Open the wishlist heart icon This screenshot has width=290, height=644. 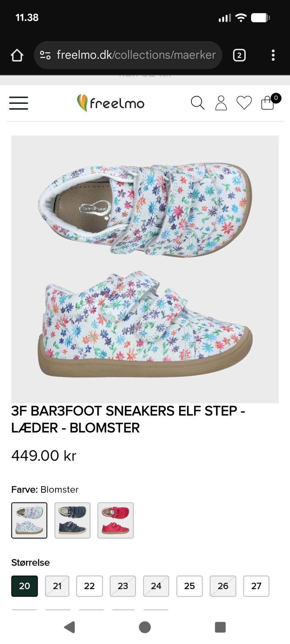click(x=244, y=103)
